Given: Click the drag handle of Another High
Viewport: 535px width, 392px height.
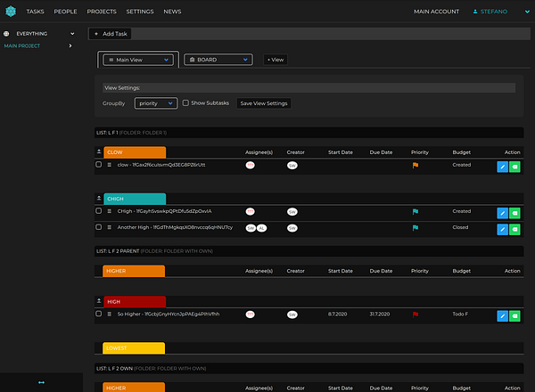Looking at the screenshot, I should point(109,227).
